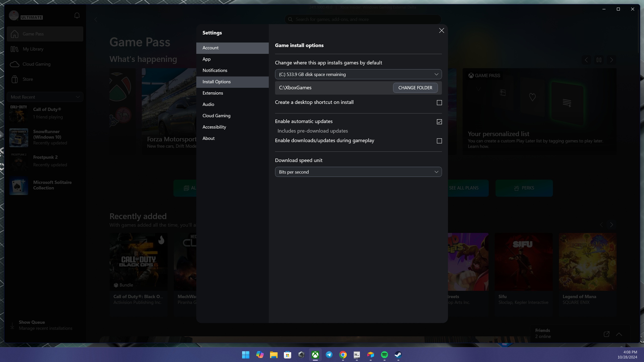Screen dimensions: 644x362
Task: Open Notifications settings section
Action: (215, 70)
